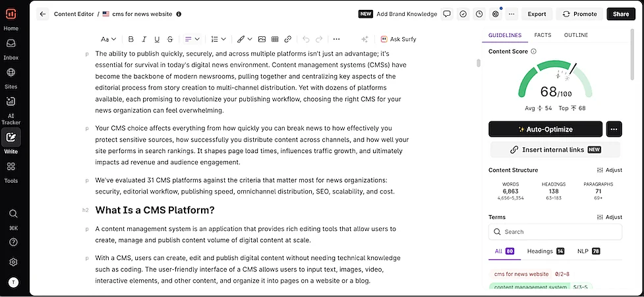Click Add Brand Knowledge
Image resolution: width=644 pixels, height=297 pixels.
pyautogui.click(x=407, y=14)
